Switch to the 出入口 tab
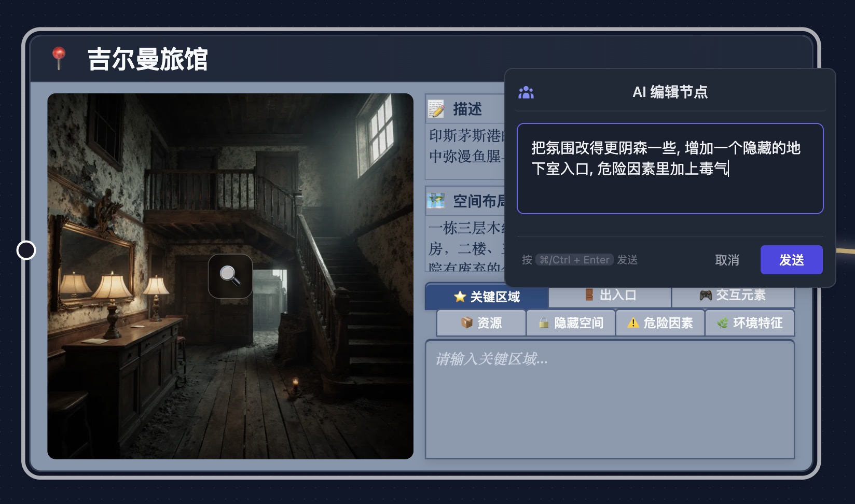855x504 pixels. [610, 296]
